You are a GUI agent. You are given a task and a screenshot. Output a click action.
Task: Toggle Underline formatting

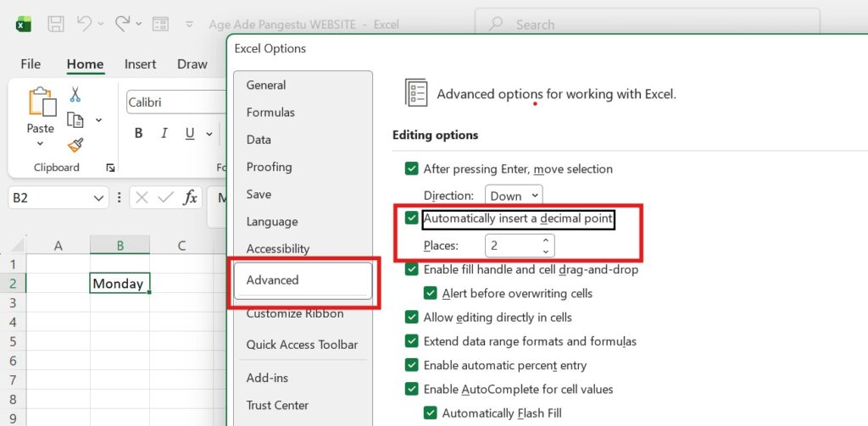point(190,133)
